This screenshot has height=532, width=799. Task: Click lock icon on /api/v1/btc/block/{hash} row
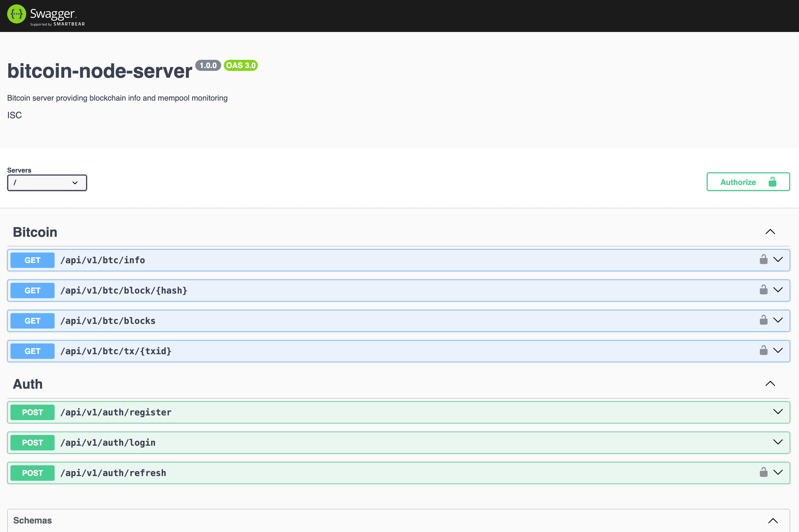pos(763,290)
